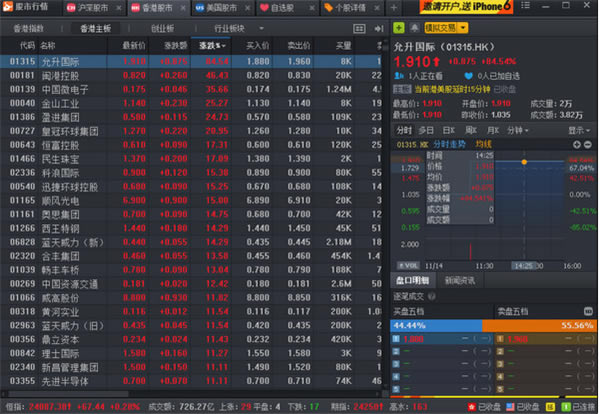Select the 香港主板 sub-tab
The width and height of the screenshot is (600, 414).
[96, 28]
